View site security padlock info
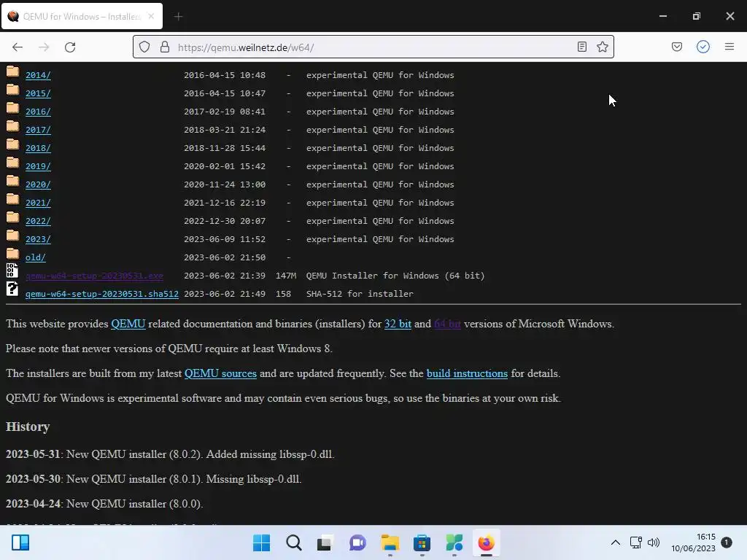Image resolution: width=747 pixels, height=560 pixels. tap(165, 47)
